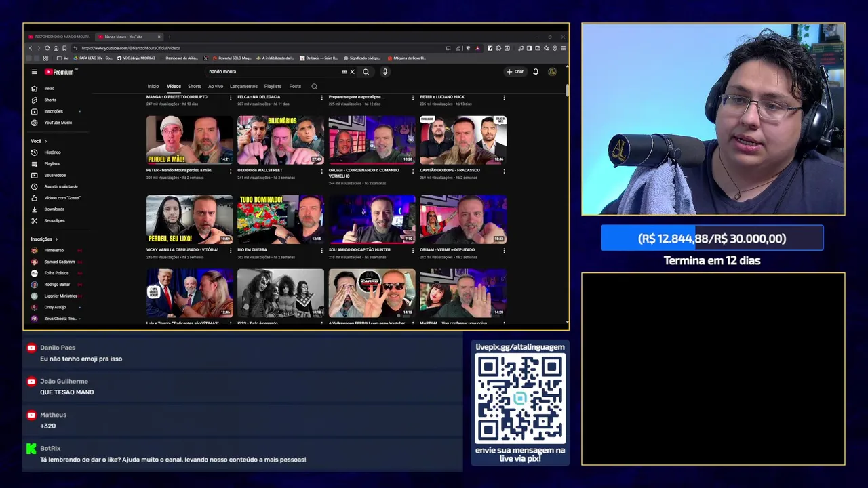Viewport: 868px width, 488px height.
Task: Open the YouTube hamburger guide menu
Action: pos(34,72)
